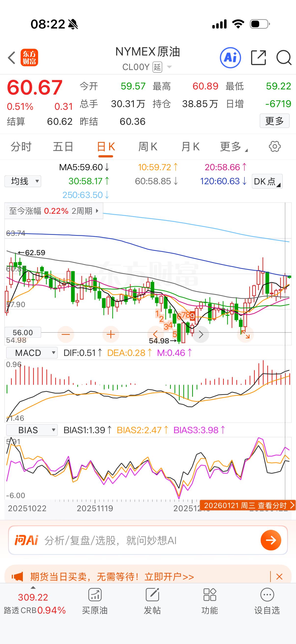296x644 pixels.
Task: Tap the 分析/复盘/选股 AI input field
Action: point(148,540)
